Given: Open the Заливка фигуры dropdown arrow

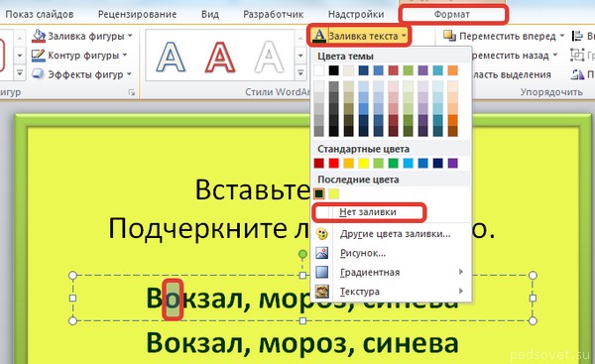Looking at the screenshot, I should (x=130, y=36).
